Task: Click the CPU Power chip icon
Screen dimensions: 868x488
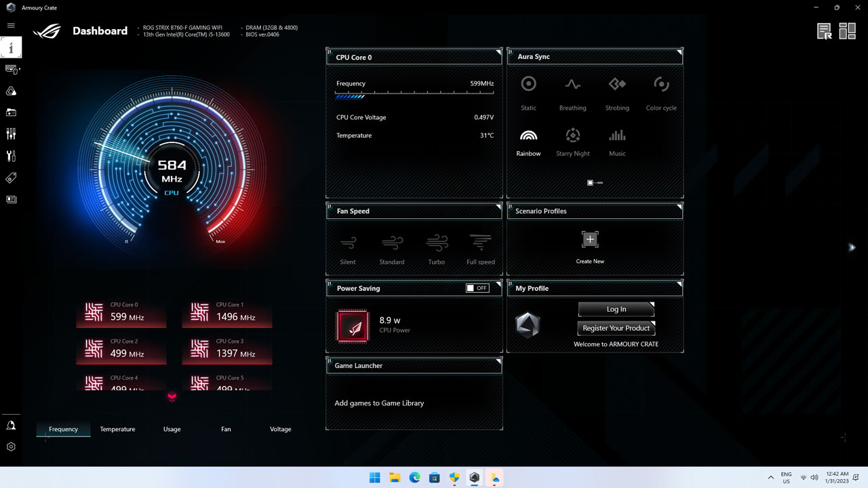Action: coord(352,326)
